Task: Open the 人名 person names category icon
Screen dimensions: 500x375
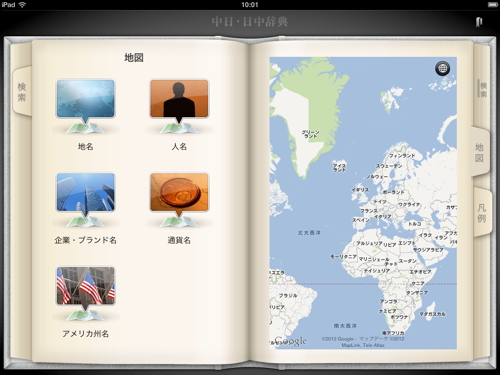Action: (x=179, y=106)
